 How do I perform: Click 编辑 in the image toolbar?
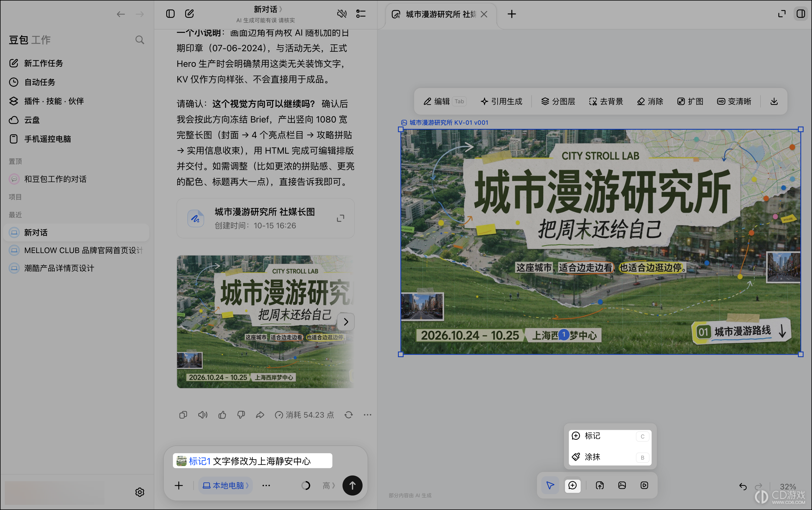coord(444,101)
